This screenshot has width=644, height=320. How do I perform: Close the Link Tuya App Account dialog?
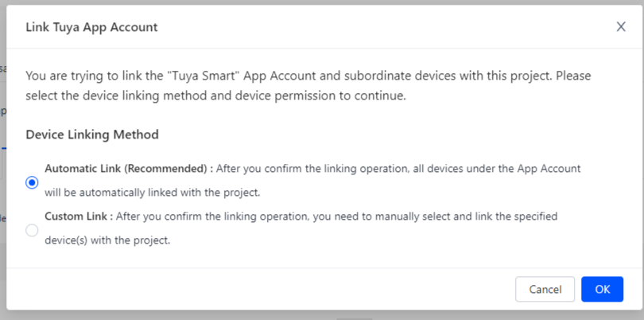point(621,27)
